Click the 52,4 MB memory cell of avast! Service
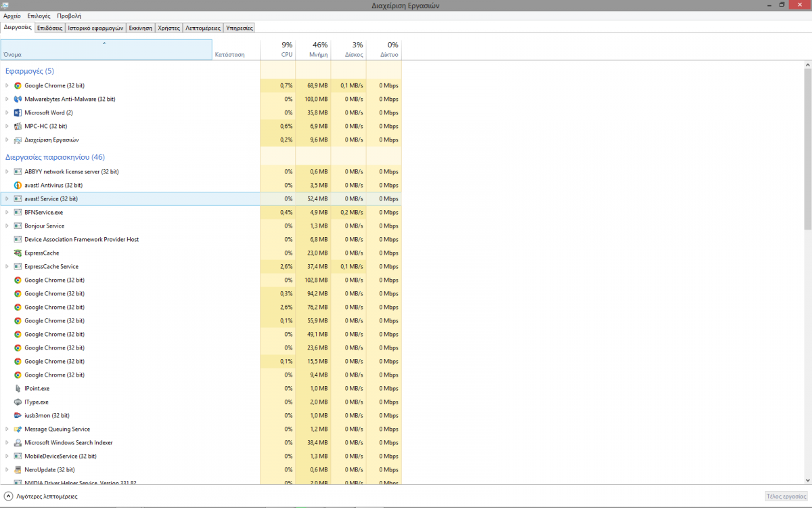Screen dimensions: 812x508 (x=313, y=198)
